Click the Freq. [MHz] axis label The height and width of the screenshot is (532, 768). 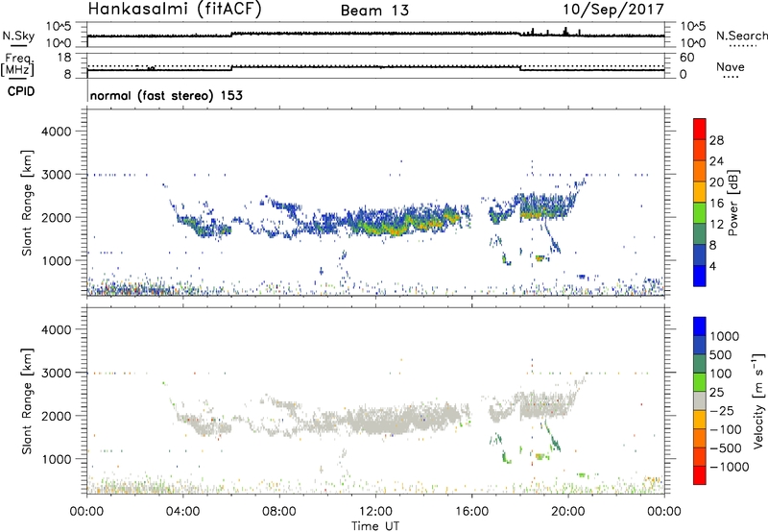[18, 65]
